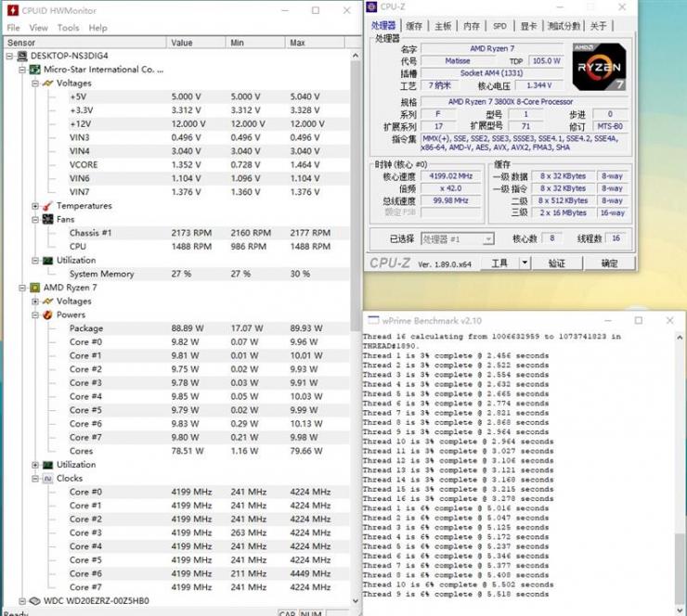
Task: Collapse the Powers group
Action: (35, 314)
